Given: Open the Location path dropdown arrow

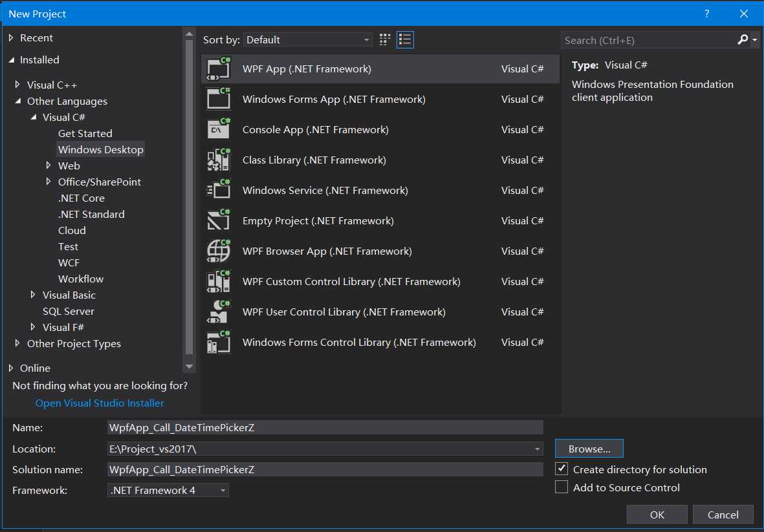Looking at the screenshot, I should pyautogui.click(x=537, y=449).
